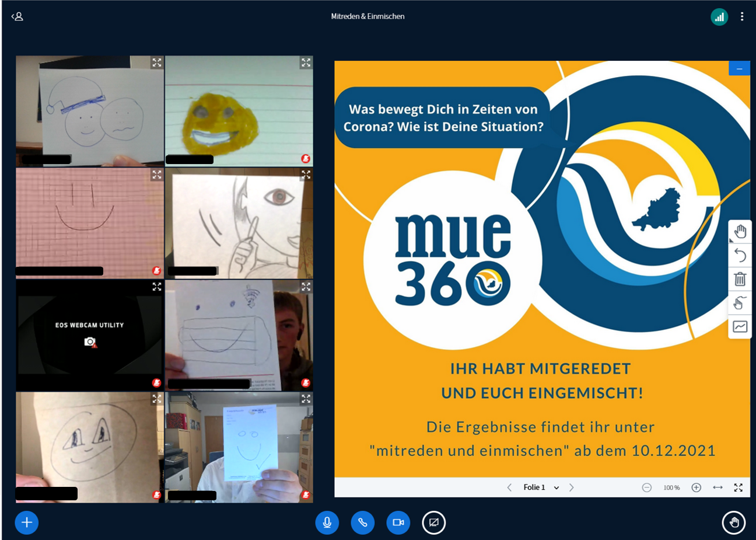The width and height of the screenshot is (756, 540).
Task: Open the three-dot options menu
Action: coord(742,16)
